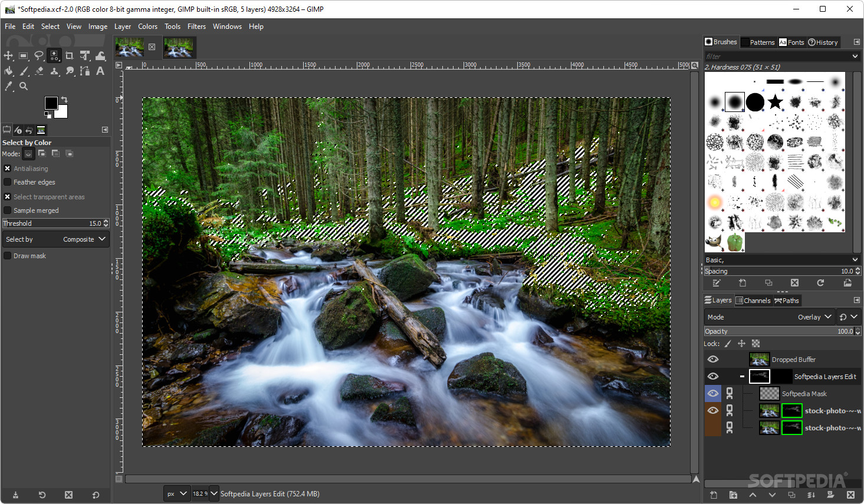Select the Free Select lasso tool
Viewport: 864px width, 504px height.
point(39,55)
